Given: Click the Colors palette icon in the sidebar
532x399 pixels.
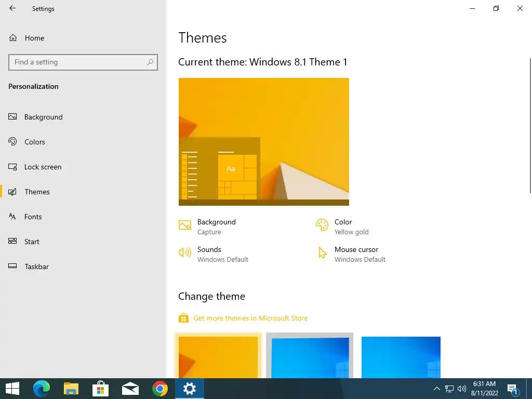Looking at the screenshot, I should (12, 141).
